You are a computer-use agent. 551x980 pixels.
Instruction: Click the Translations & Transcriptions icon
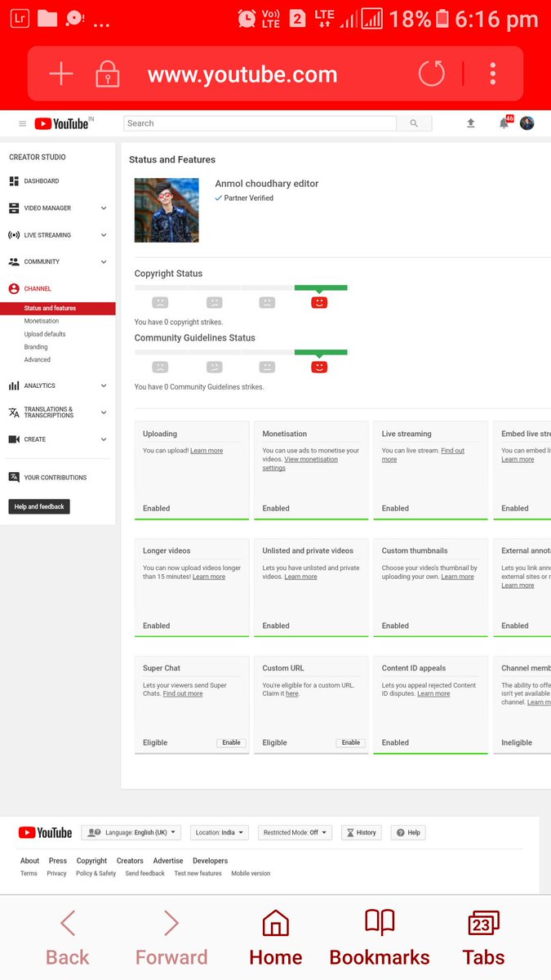14,412
